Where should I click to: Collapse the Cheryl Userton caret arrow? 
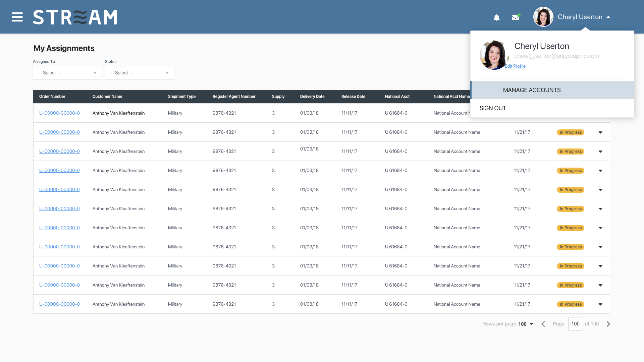click(x=608, y=17)
